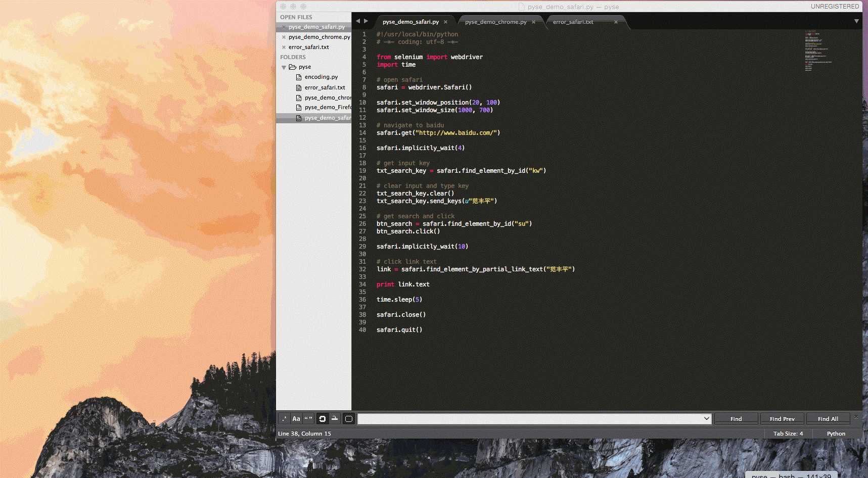Open the Tab Size: 4 menu
This screenshot has width=868, height=478.
(x=788, y=434)
